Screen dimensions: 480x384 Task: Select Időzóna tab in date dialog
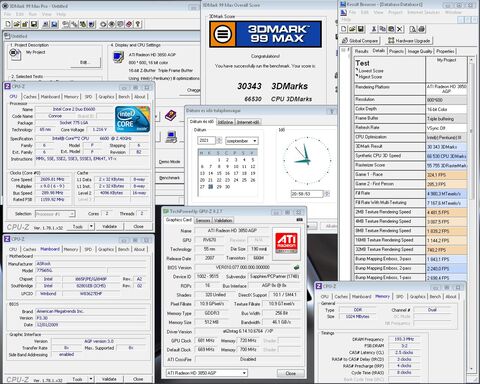225,122
